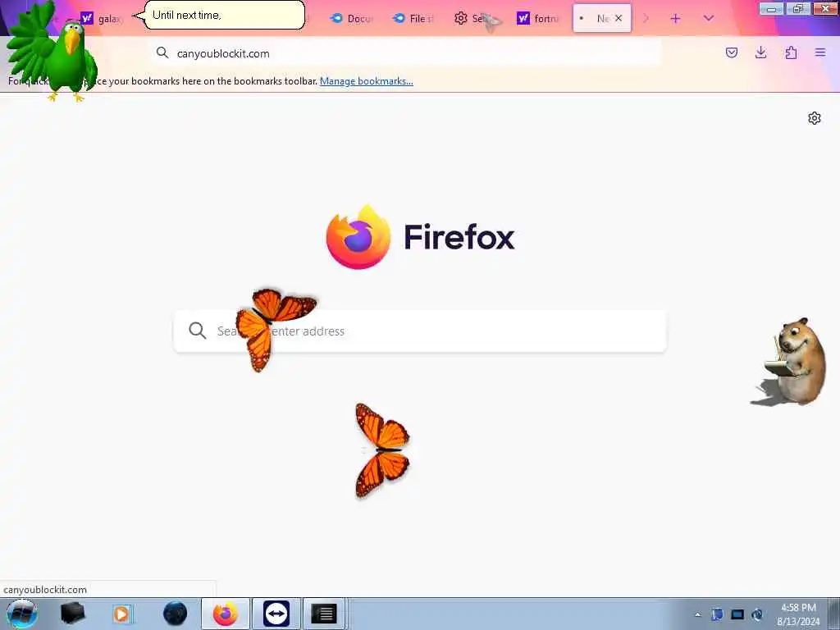Click the magnifier in center search box
Image resolution: width=840 pixels, height=630 pixels.
coord(198,331)
